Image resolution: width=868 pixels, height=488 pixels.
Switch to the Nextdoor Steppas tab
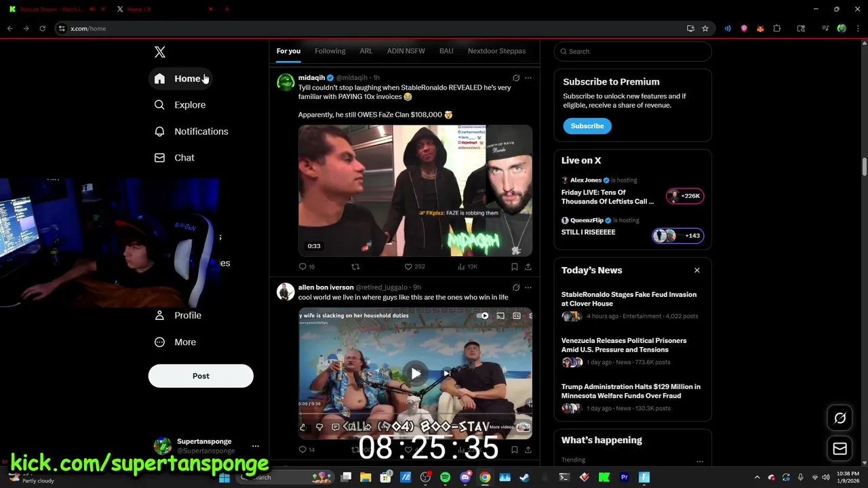click(x=497, y=52)
